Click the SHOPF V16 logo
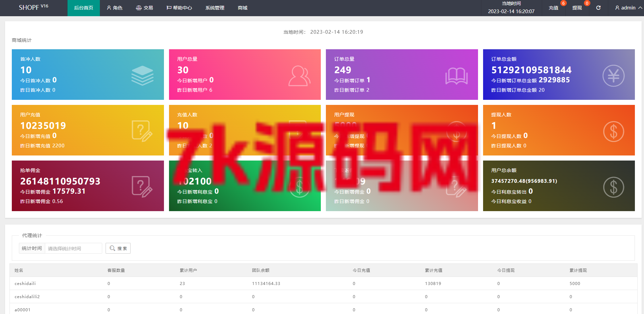 33,7
